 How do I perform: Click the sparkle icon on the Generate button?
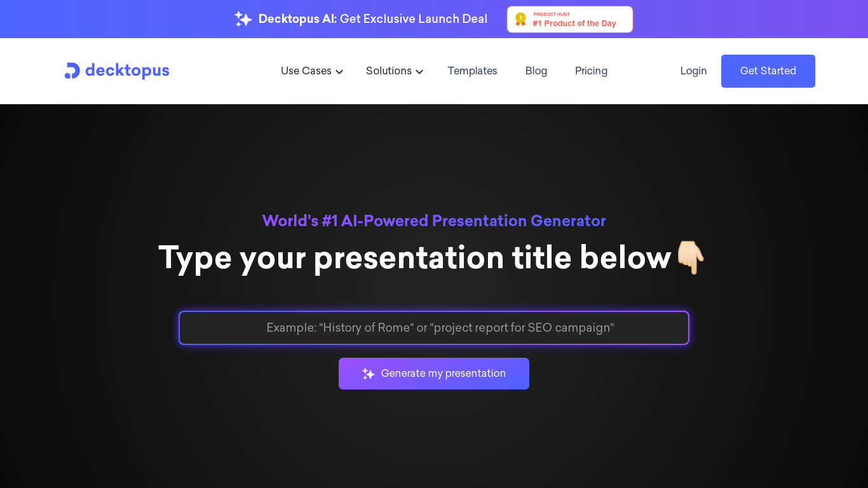[369, 374]
